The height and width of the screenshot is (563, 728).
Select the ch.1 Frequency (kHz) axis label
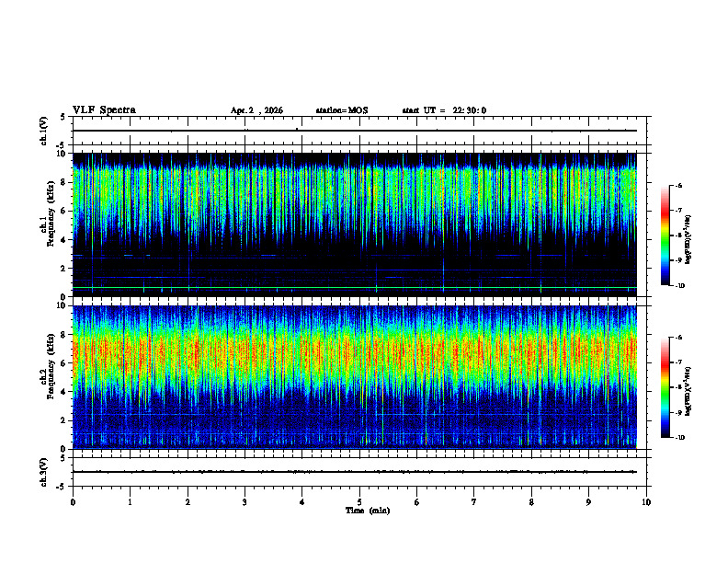coord(47,213)
